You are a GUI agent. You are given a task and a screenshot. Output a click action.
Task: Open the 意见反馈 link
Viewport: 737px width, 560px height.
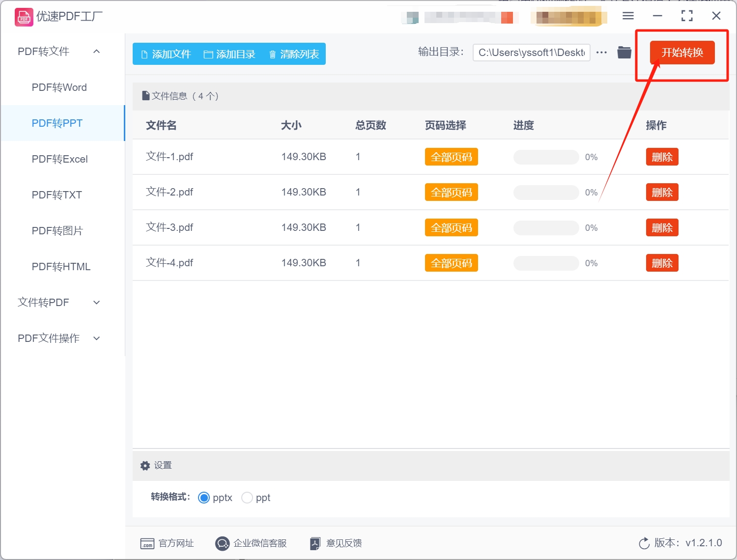344,543
